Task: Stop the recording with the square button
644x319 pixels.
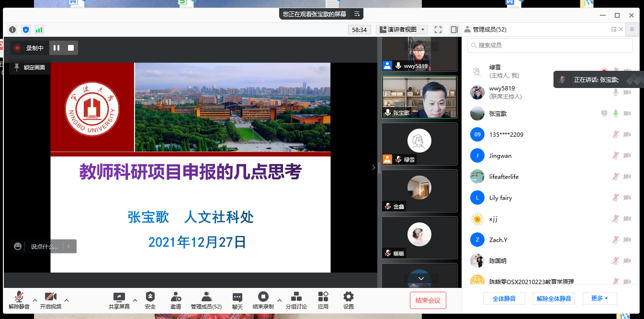Action: pyautogui.click(x=71, y=48)
